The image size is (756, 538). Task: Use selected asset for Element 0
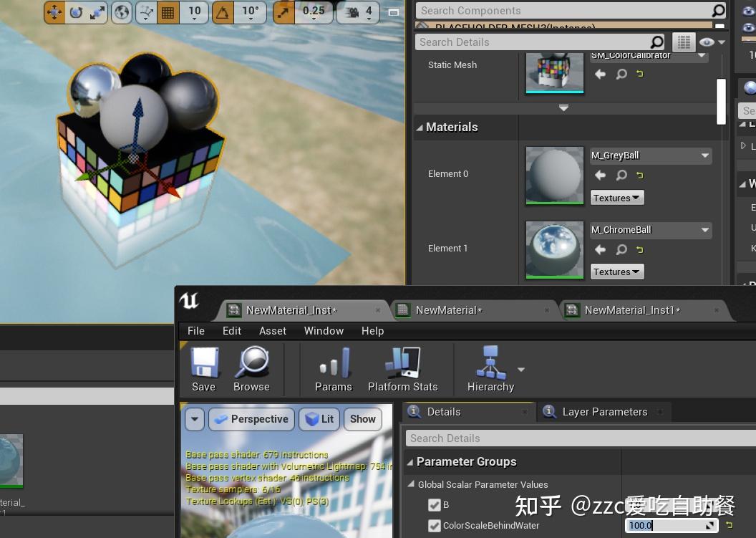(600, 175)
